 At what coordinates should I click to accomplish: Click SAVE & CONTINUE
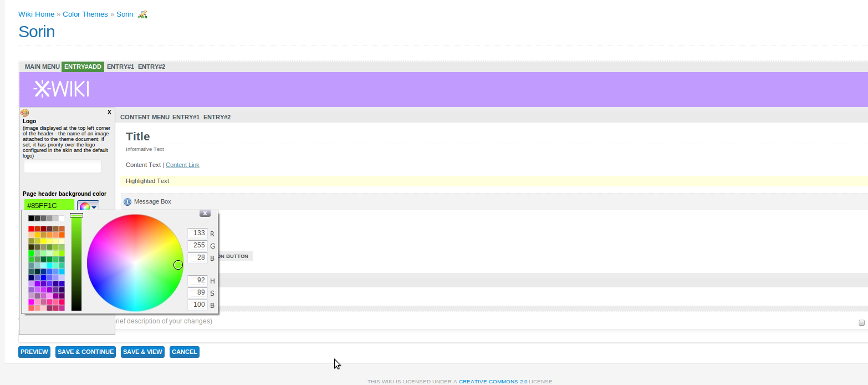[85, 352]
